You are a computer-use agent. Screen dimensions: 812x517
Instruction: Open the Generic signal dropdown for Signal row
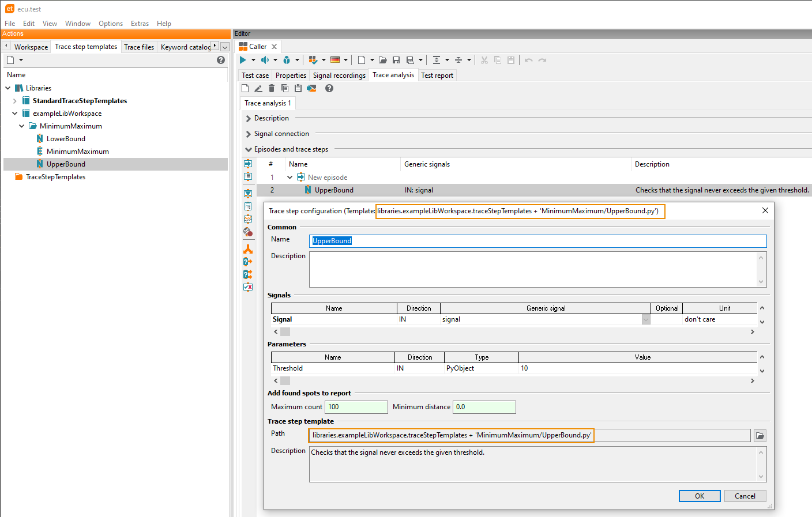pos(646,320)
